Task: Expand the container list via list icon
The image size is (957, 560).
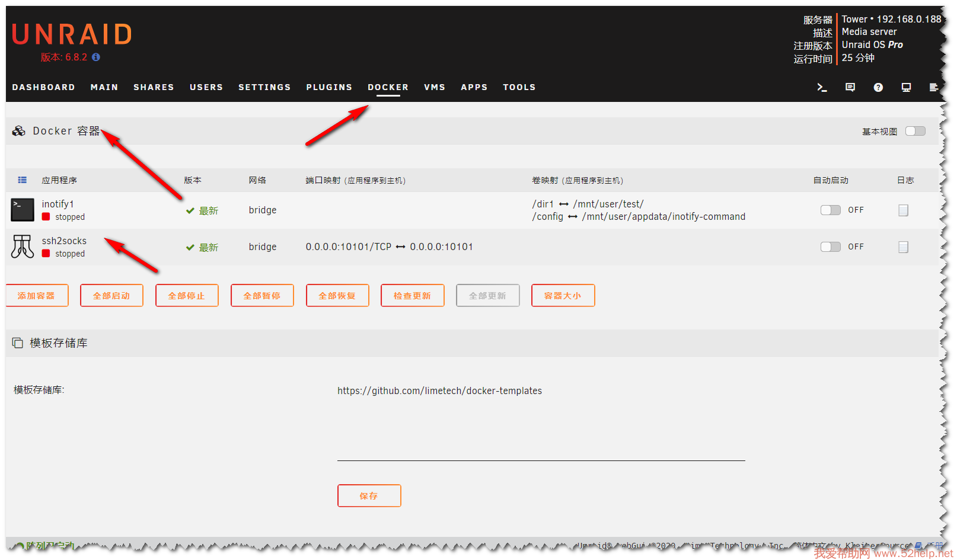Action: pos(23,180)
